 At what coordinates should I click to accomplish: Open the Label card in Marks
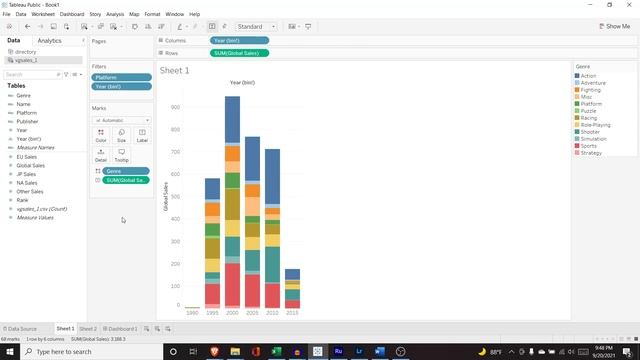(142, 136)
